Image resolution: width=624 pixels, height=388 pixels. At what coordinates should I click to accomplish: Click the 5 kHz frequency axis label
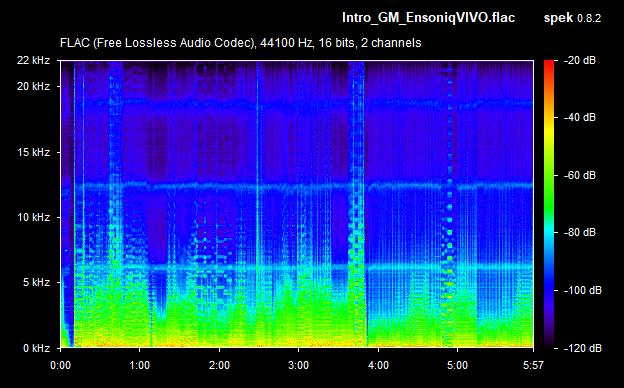36,282
